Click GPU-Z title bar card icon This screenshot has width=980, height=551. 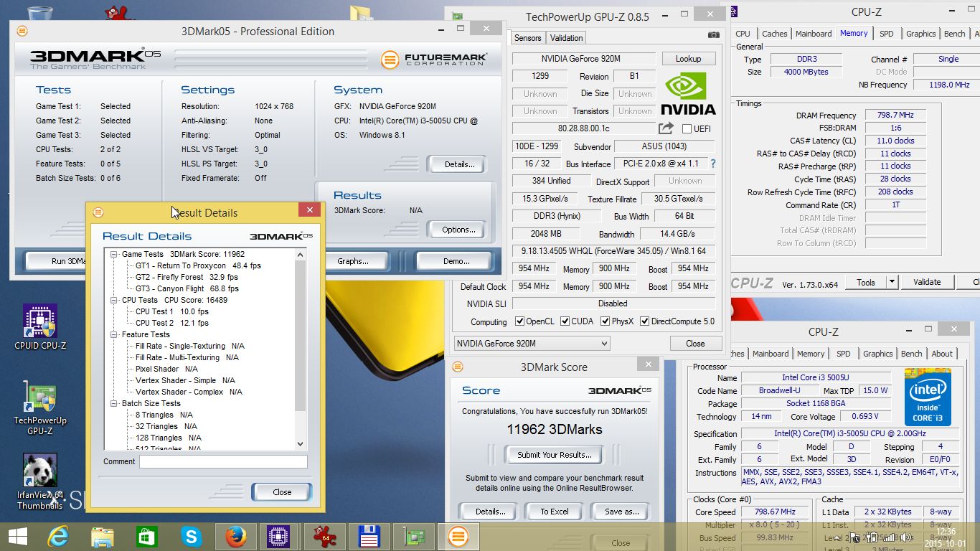(x=457, y=17)
